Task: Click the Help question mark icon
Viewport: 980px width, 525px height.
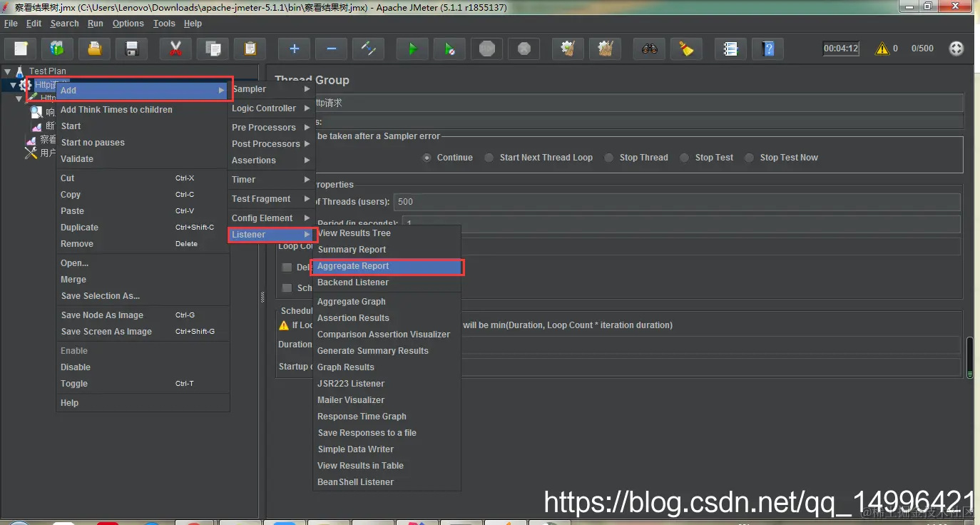Action: (x=767, y=49)
